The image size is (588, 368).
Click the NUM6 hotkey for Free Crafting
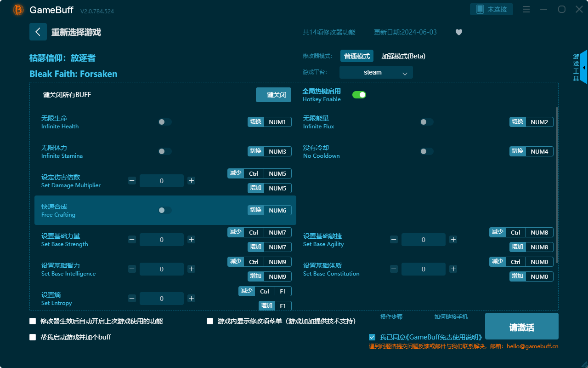[277, 210]
